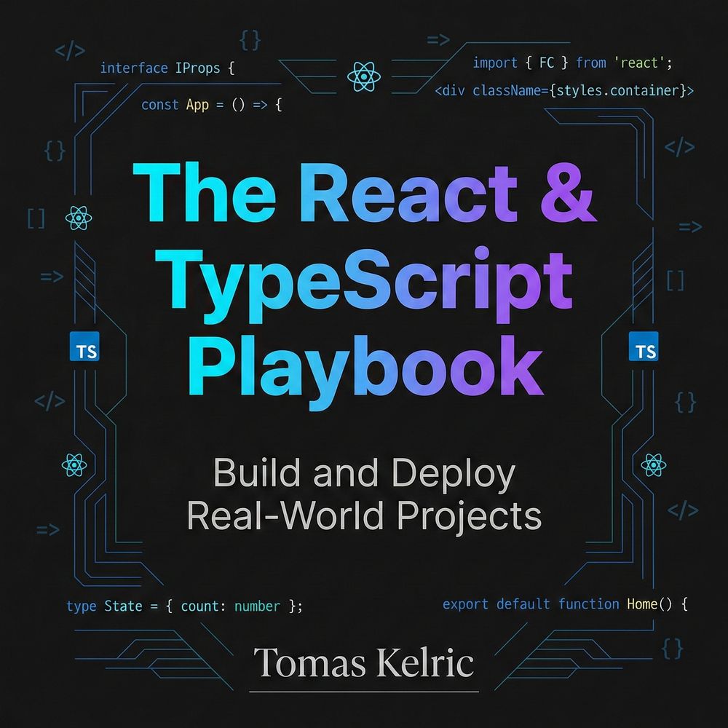728x728 pixels.
Task: Click the React atom logo at top center
Action: pyautogui.click(x=362, y=74)
